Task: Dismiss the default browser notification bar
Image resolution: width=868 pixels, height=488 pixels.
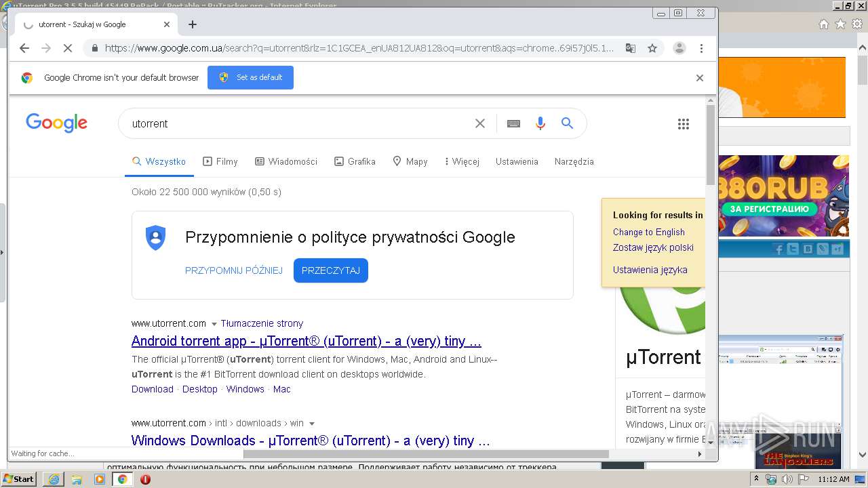Action: tap(700, 78)
